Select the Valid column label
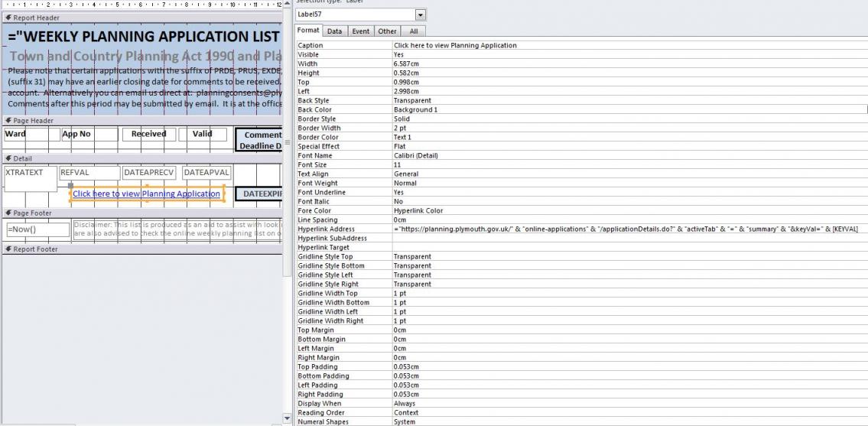This screenshot has height=426, width=868. point(203,134)
